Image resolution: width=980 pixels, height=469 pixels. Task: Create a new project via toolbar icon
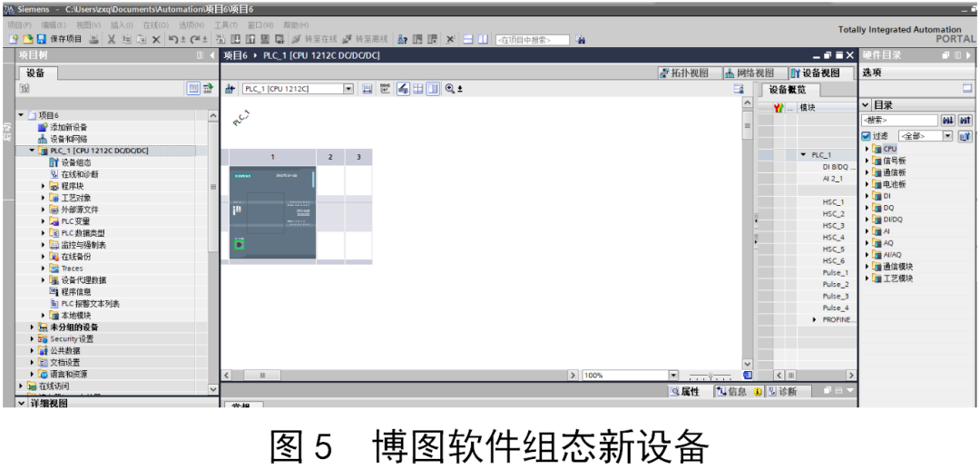click(13, 39)
